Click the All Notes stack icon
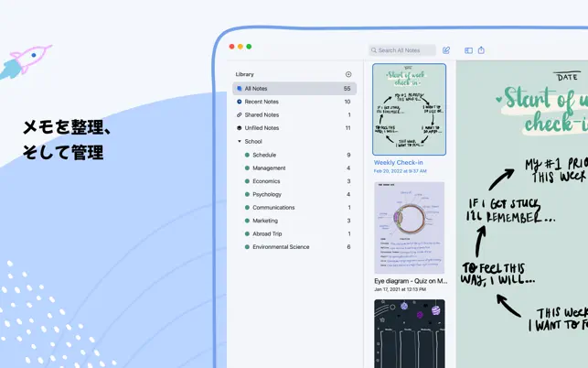The height and width of the screenshot is (368, 588). tap(240, 89)
